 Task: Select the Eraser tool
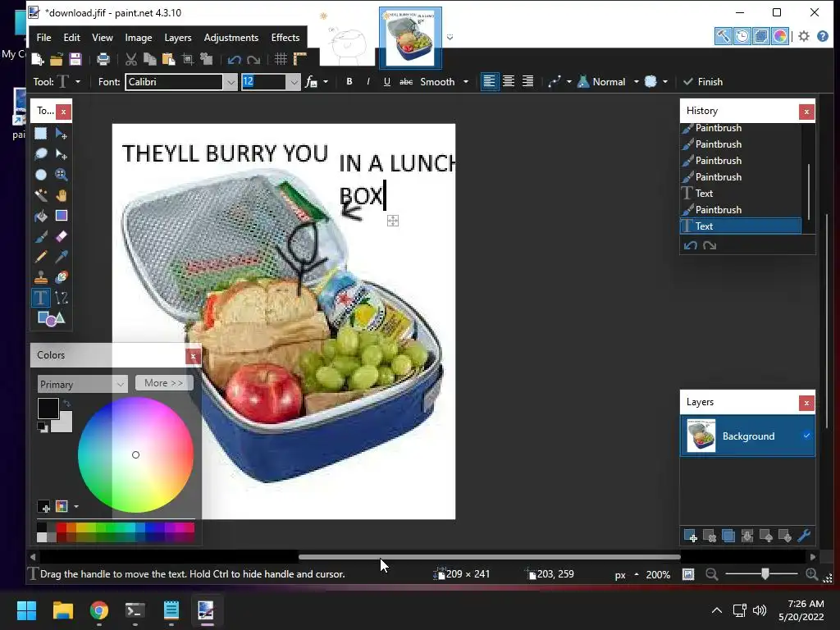[61, 236]
